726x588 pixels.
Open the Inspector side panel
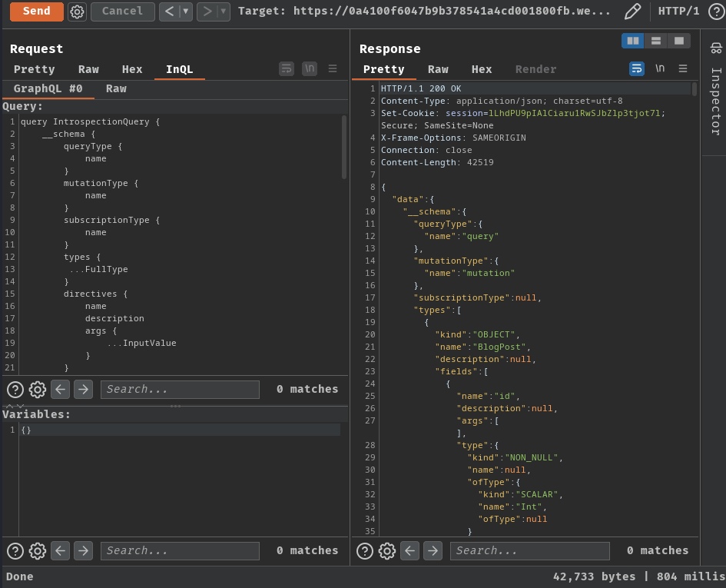coord(716,102)
